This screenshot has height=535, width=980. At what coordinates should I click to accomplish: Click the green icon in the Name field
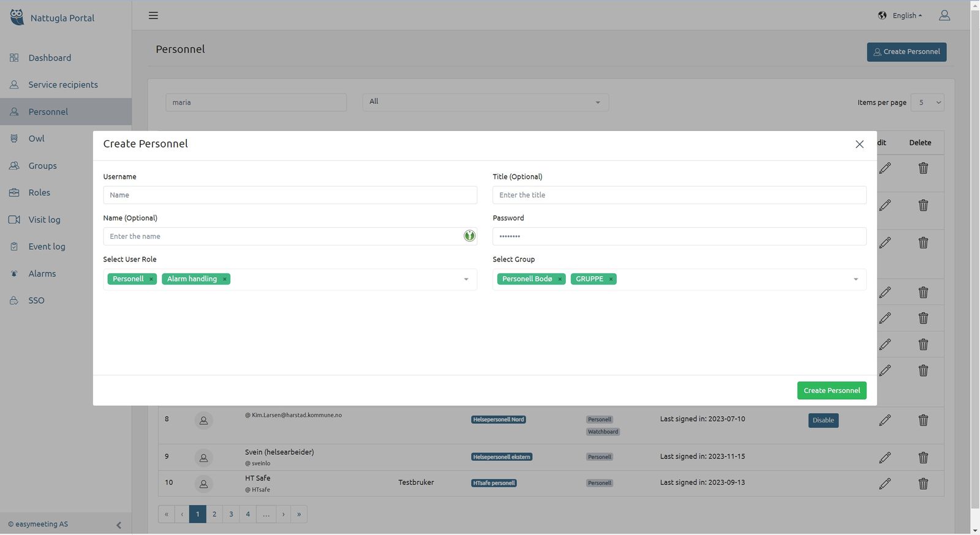(469, 236)
